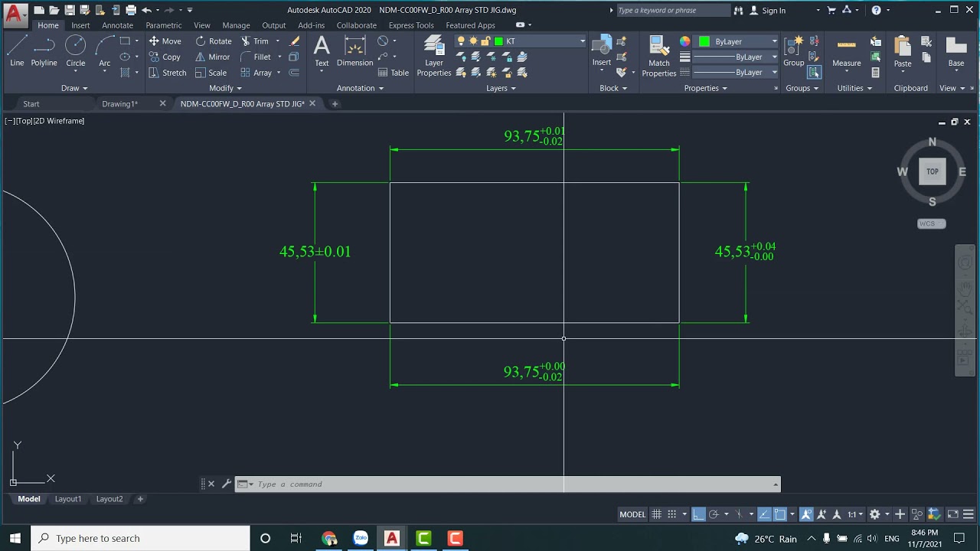Click the MODEL space button in status bar

(632, 514)
